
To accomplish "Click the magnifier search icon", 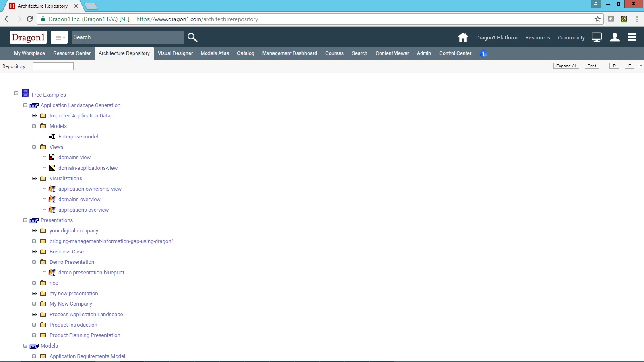I will [x=192, y=37].
